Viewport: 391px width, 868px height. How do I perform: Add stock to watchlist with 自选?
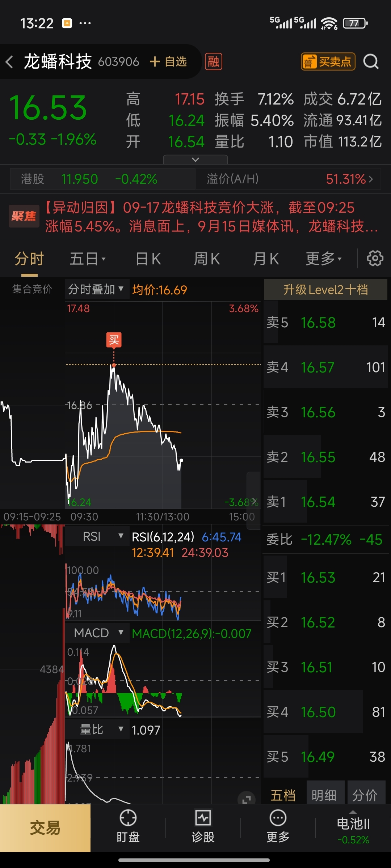168,61
